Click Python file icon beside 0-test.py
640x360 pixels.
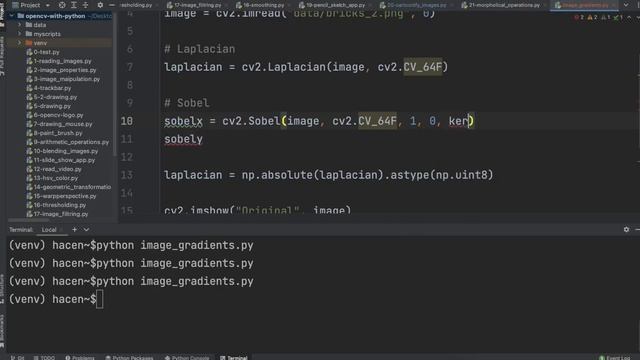(29, 52)
